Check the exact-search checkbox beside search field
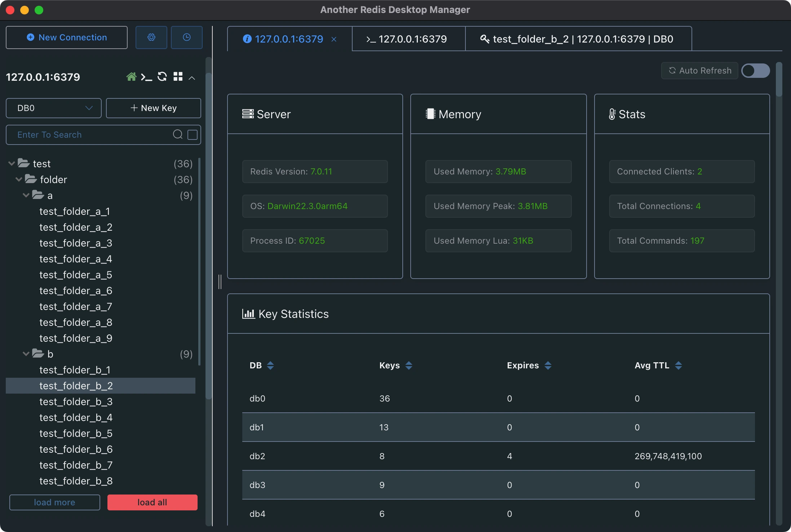Image resolution: width=791 pixels, height=532 pixels. (193, 135)
